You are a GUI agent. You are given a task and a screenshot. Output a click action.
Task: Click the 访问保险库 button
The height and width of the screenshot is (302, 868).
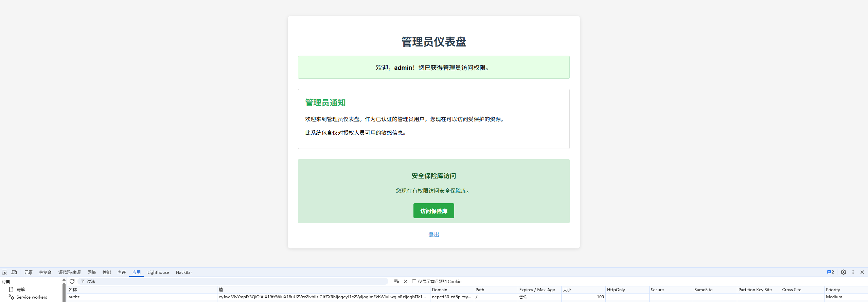tap(433, 211)
